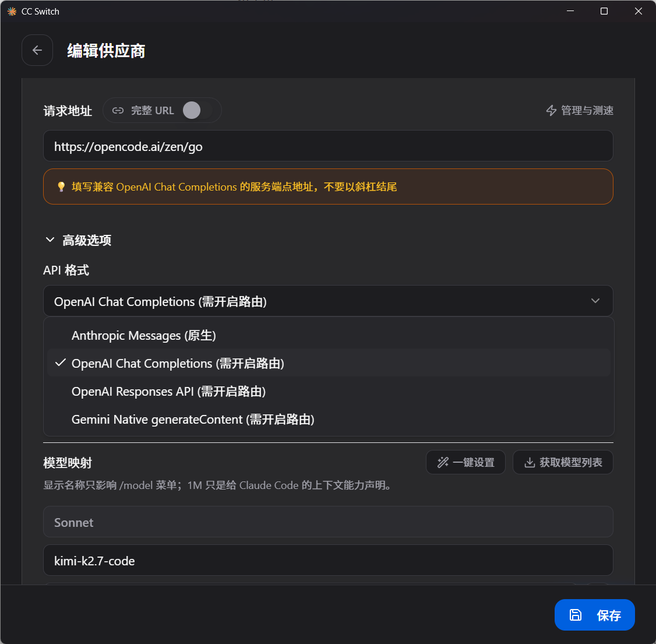Click the 编辑供应商 page title
Viewport: 656px width, 644px height.
pyautogui.click(x=106, y=51)
